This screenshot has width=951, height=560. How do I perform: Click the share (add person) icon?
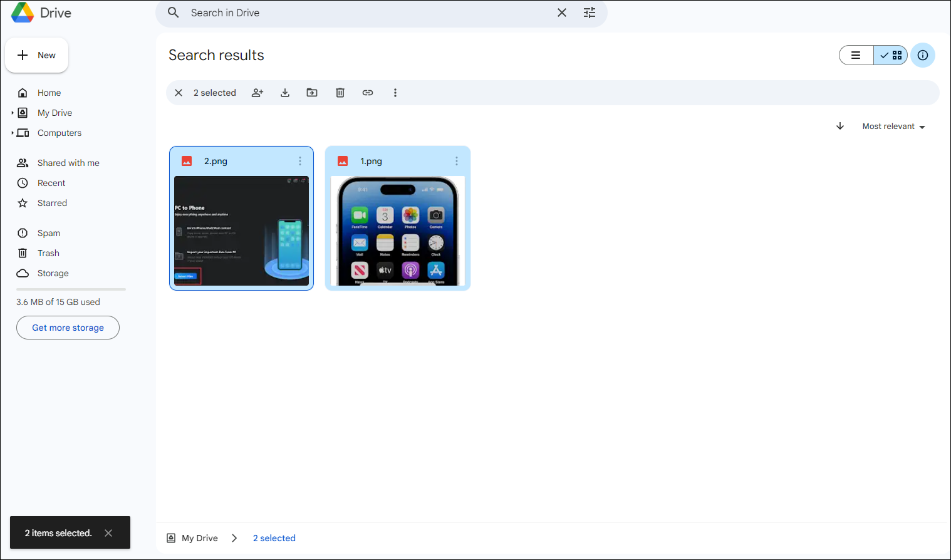pyautogui.click(x=257, y=93)
